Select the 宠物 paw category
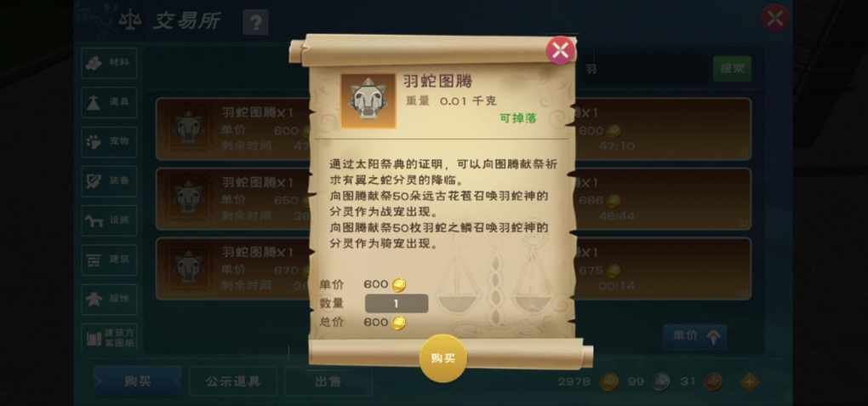 pyautogui.click(x=110, y=142)
